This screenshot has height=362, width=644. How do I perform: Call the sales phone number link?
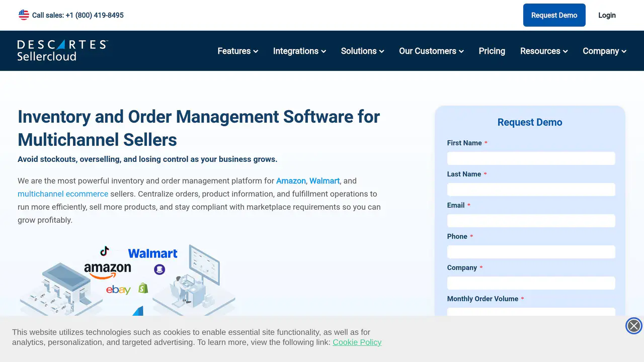point(78,15)
